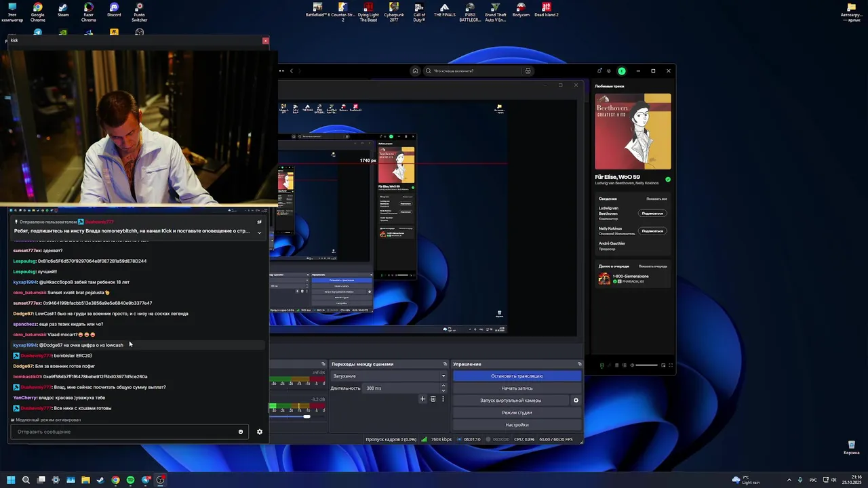Launch Call of Duty desktop shortcut

tap(419, 12)
